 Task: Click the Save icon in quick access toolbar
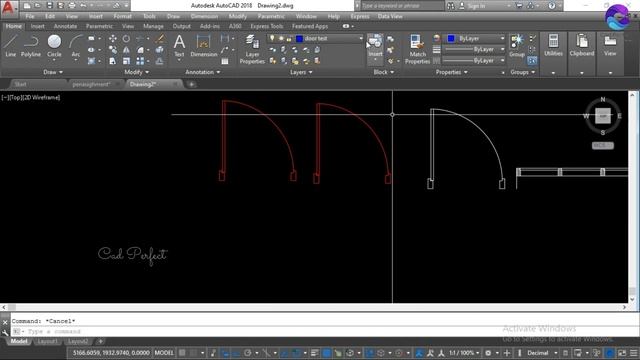[x=49, y=6]
